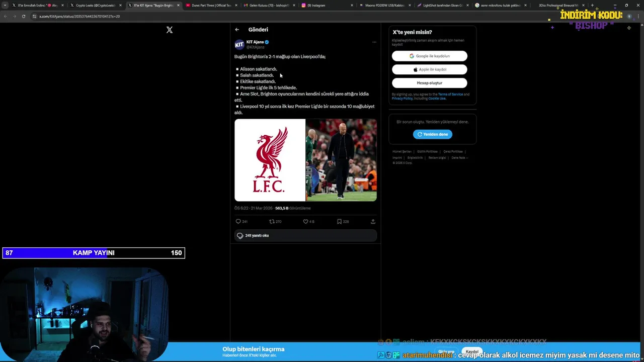The height and width of the screenshot is (362, 644).
Task: Sign up with Google ile kaydolun
Action: click(430, 56)
